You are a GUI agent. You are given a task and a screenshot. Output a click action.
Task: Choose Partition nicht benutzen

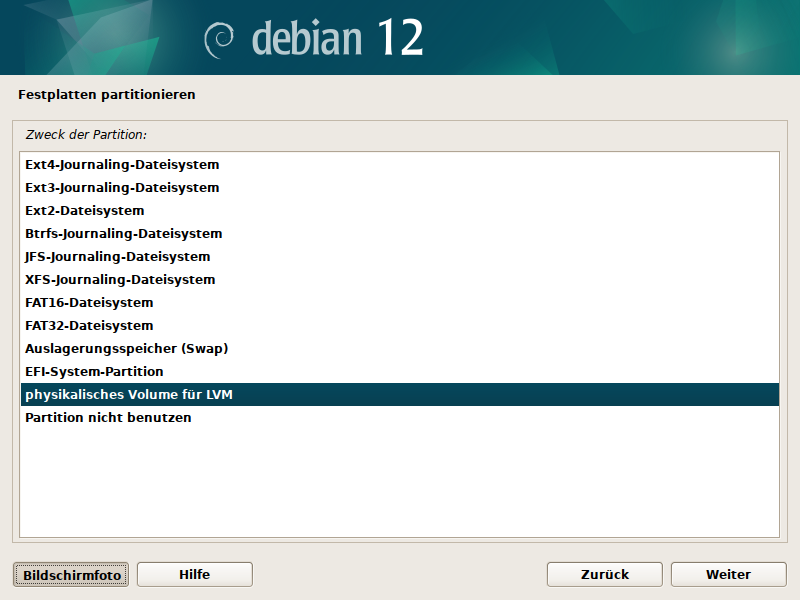[x=108, y=417]
